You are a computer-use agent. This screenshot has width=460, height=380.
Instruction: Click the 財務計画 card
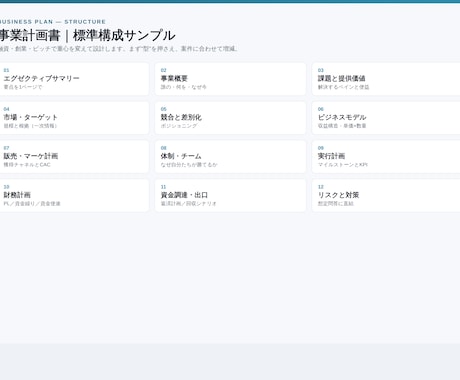tap(73, 196)
